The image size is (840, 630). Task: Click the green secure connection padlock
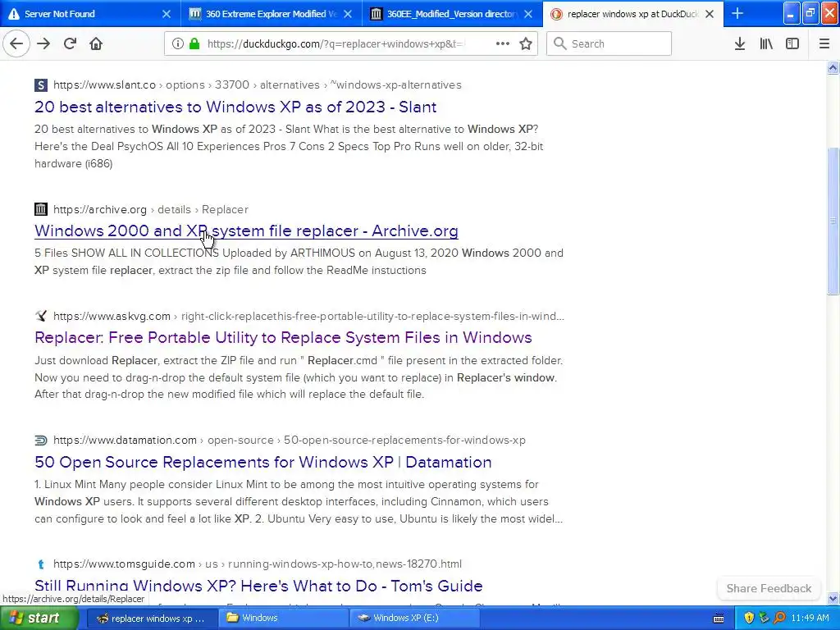[194, 43]
